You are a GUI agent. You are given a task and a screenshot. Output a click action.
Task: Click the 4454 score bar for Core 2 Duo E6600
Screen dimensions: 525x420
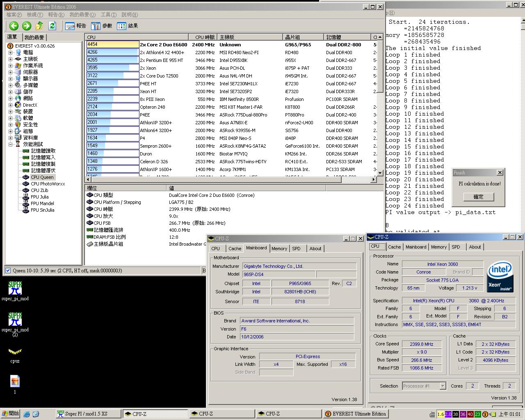113,45
